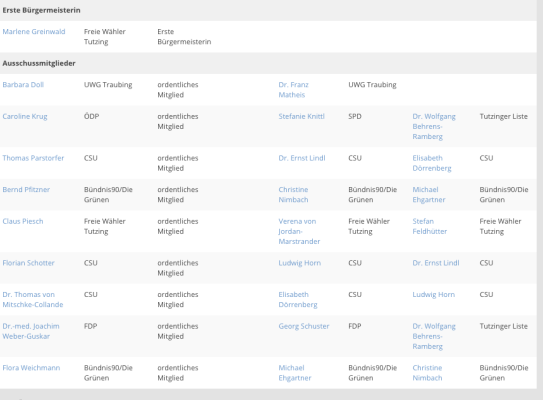
Task: Open Michael Ehgartner in Bernd Pfitzner's row
Action: click(429, 195)
